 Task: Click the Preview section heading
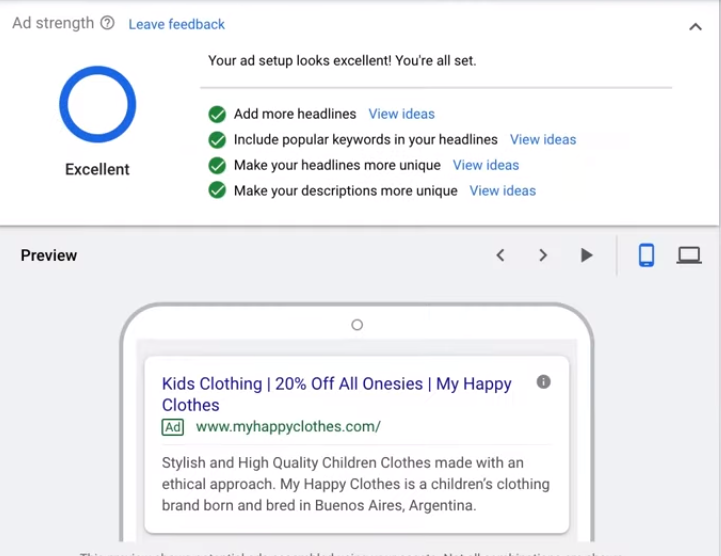49,255
